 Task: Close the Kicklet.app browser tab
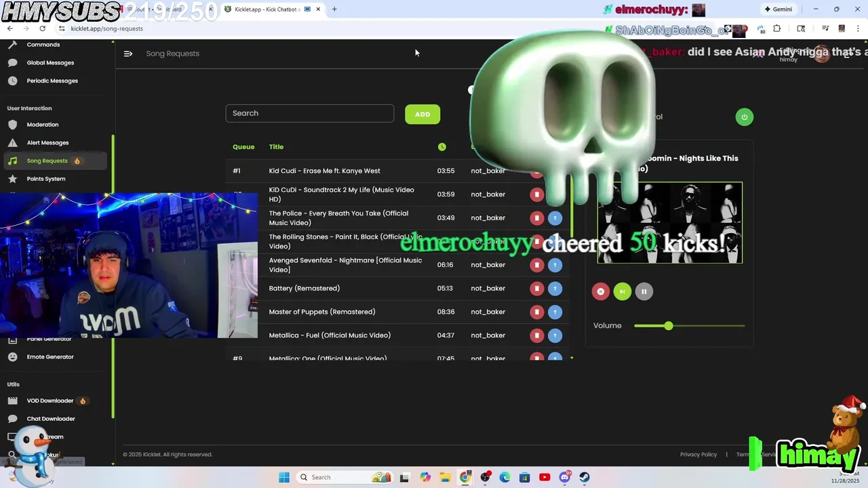click(318, 9)
